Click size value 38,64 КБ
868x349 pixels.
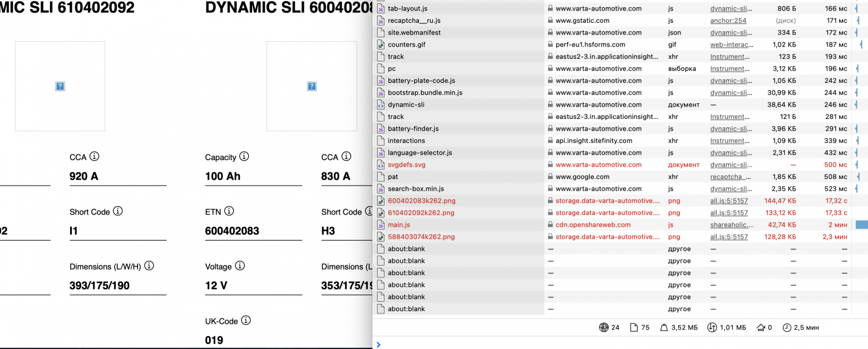(x=782, y=104)
